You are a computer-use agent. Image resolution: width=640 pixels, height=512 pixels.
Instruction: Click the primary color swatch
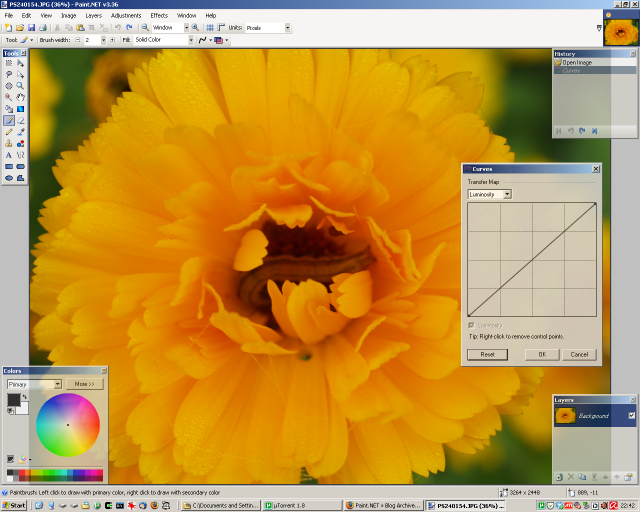click(x=13, y=400)
